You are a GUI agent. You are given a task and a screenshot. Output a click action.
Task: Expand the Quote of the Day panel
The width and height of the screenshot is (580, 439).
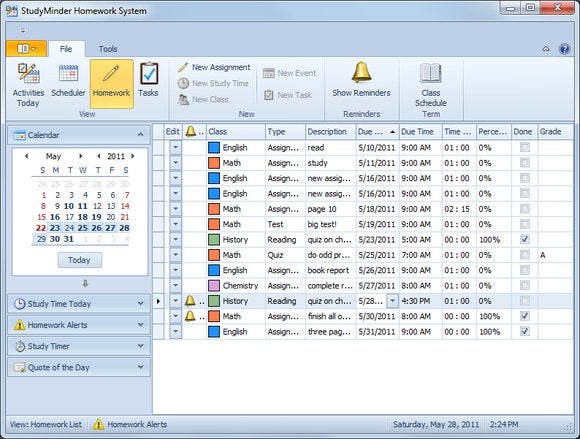coord(141,367)
